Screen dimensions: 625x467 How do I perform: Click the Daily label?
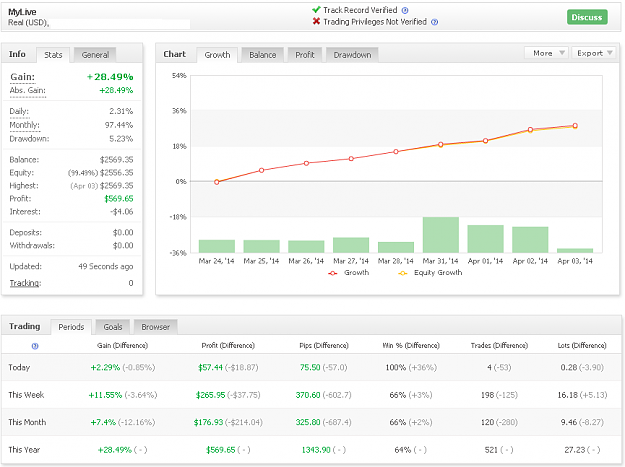[19, 111]
